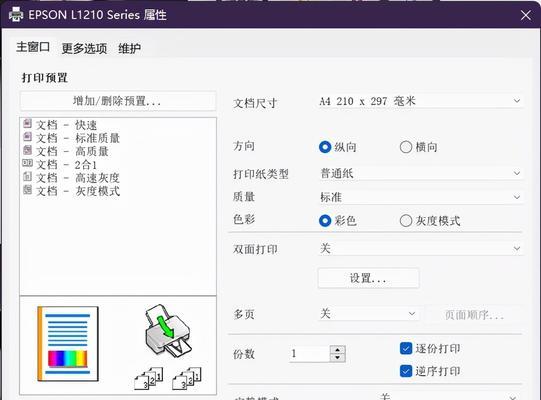Click the right reverse order pages icon
541x400 pixels.
click(187, 378)
